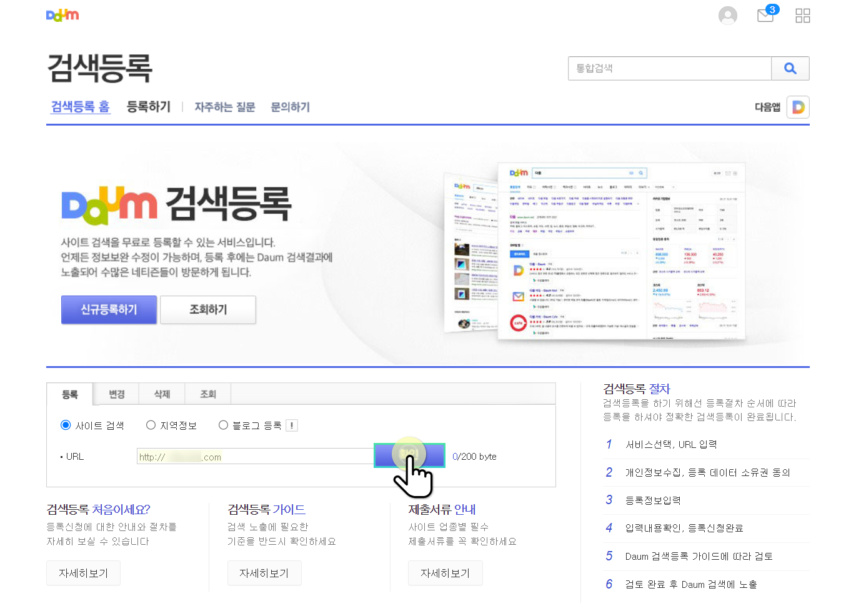Image resolution: width=856 pixels, height=616 pixels.
Task: Focus the URL input field
Action: tap(256, 456)
